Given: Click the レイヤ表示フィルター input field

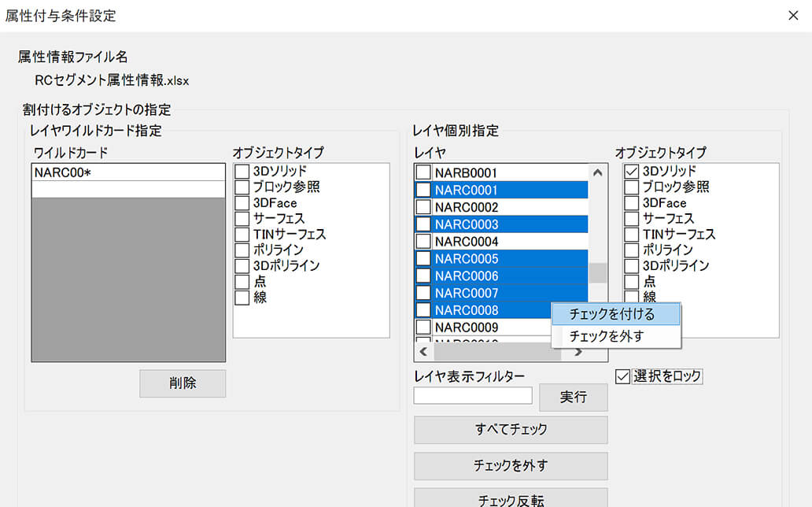Looking at the screenshot, I should click(472, 395).
